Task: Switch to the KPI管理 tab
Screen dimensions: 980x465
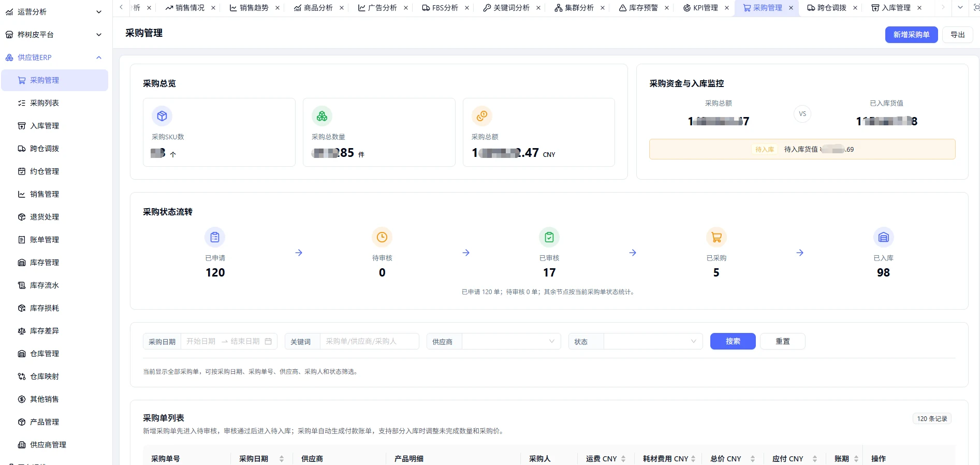Action: 700,8
